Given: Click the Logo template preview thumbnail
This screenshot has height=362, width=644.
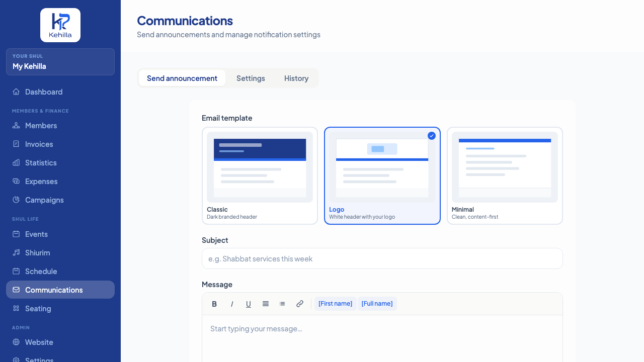Looking at the screenshot, I should click(x=382, y=167).
